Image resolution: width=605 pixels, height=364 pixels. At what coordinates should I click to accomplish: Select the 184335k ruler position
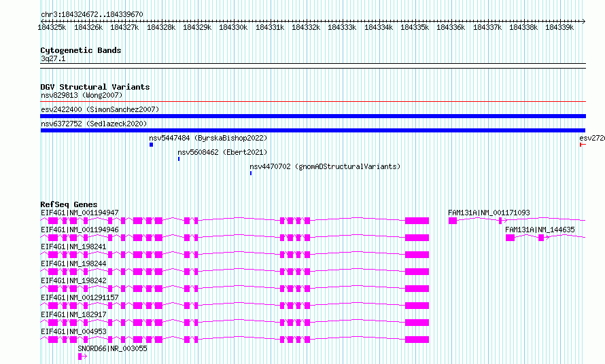(415, 27)
